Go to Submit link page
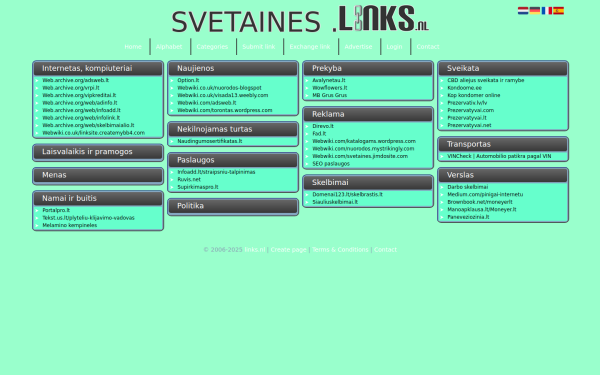The height and width of the screenshot is (375, 600). click(259, 47)
